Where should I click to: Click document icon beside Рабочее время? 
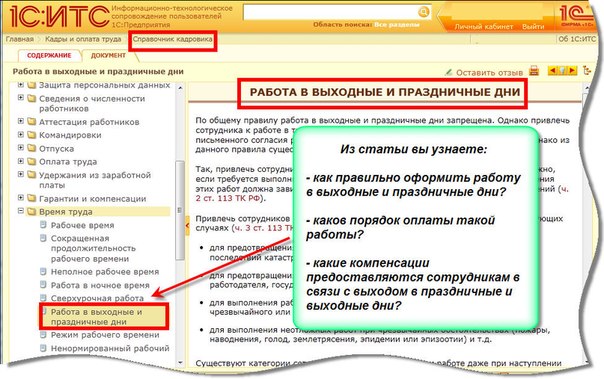pos(43,225)
